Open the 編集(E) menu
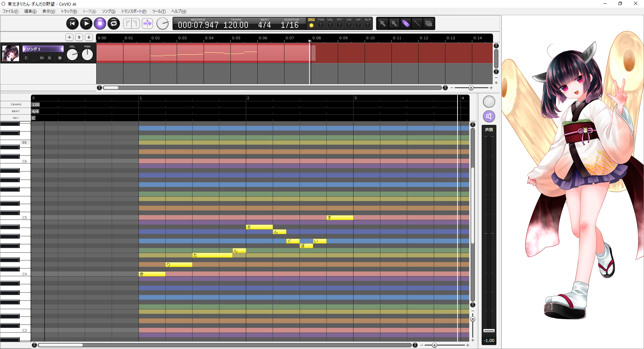 pos(30,11)
